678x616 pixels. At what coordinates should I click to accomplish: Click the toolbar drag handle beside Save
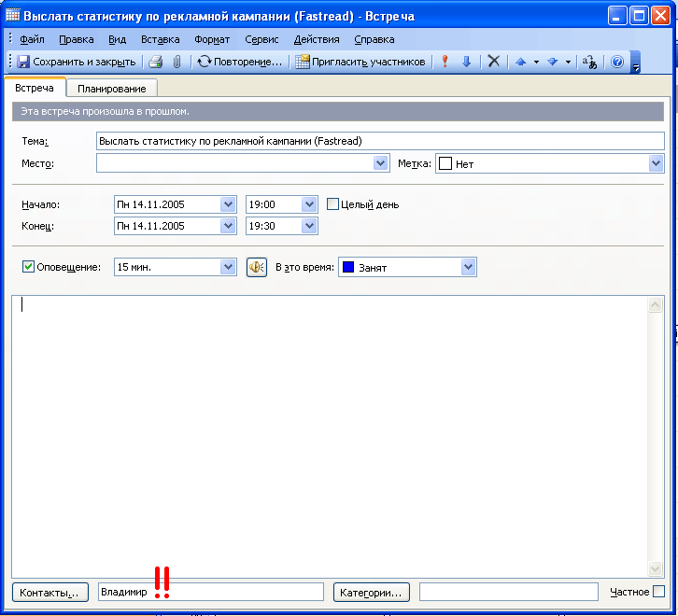click(x=10, y=62)
